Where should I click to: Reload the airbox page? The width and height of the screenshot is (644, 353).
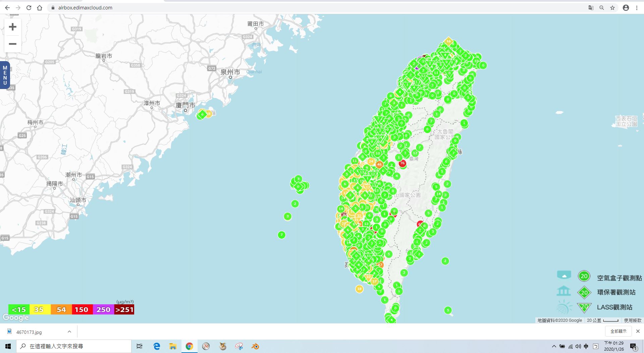point(29,8)
